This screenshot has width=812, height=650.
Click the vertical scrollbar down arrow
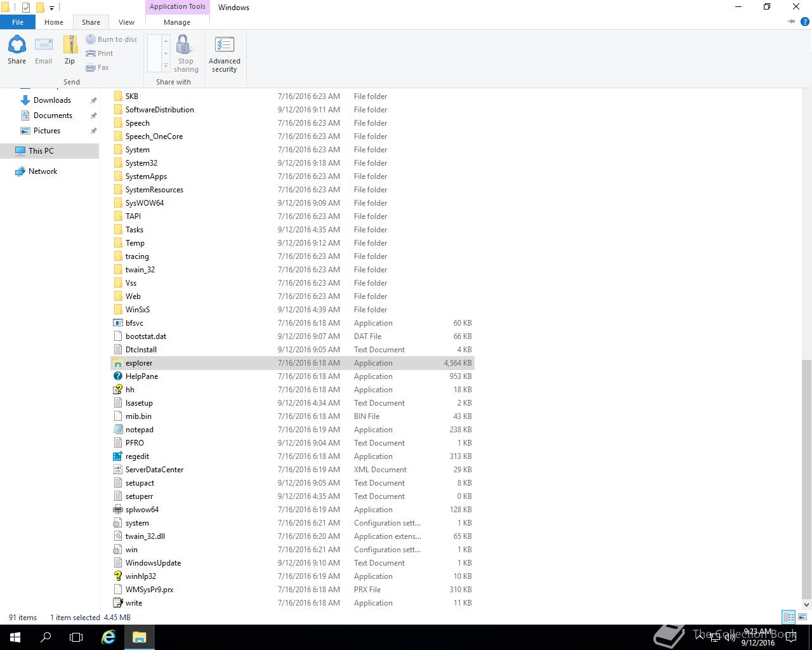(806, 605)
